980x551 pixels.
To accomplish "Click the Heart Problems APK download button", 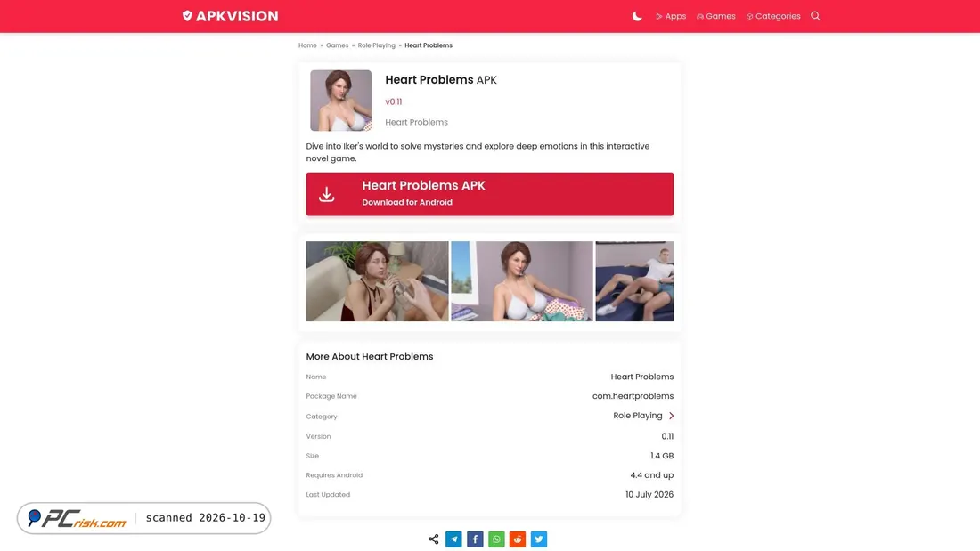I will point(490,194).
